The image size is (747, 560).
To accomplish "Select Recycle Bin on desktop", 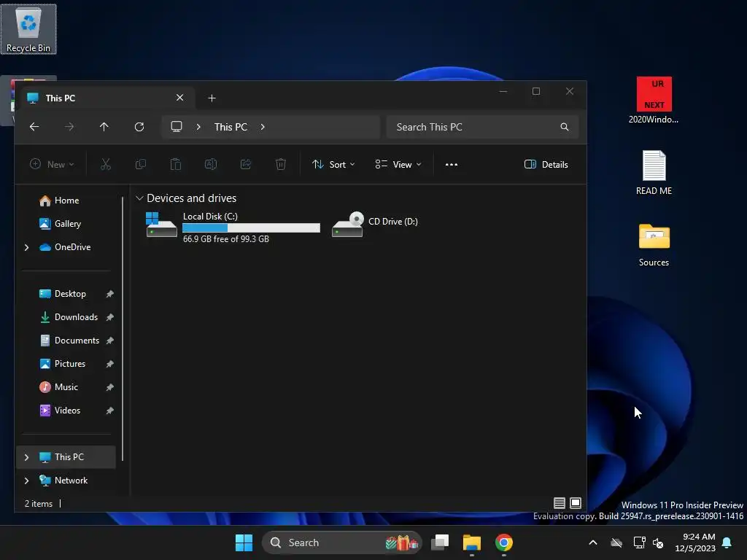I will click(28, 29).
